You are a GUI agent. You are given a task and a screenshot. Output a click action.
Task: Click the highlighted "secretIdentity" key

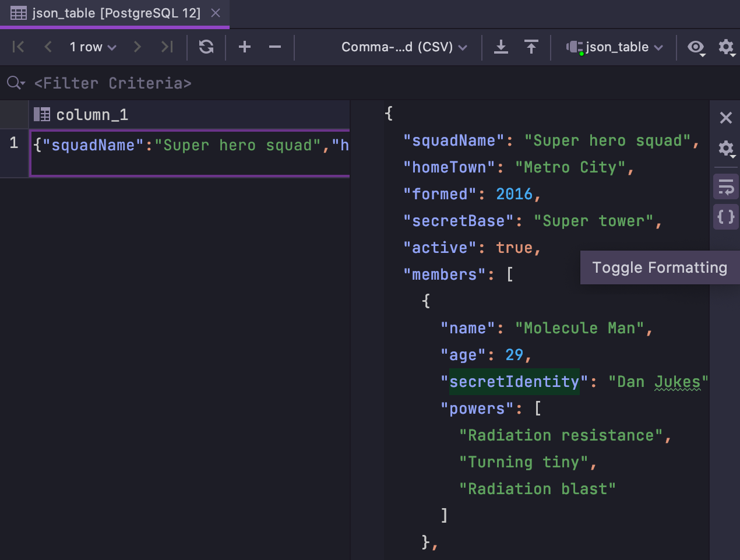pyautogui.click(x=515, y=382)
